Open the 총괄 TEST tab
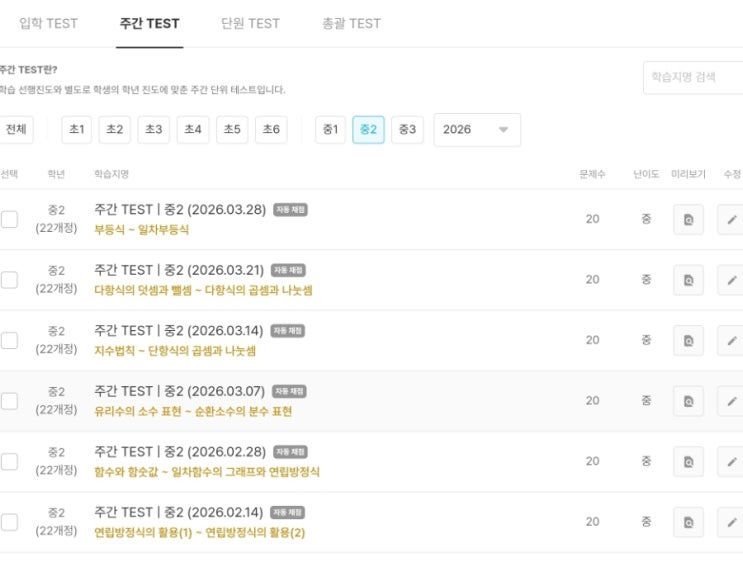Viewport: 743px width, 562px height. coord(351,23)
